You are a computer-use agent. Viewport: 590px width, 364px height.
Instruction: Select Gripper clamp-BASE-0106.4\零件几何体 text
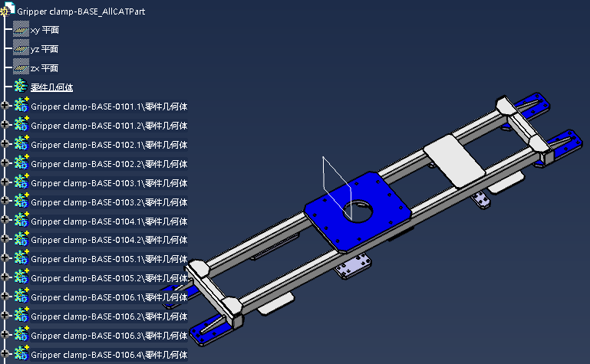pos(109,355)
